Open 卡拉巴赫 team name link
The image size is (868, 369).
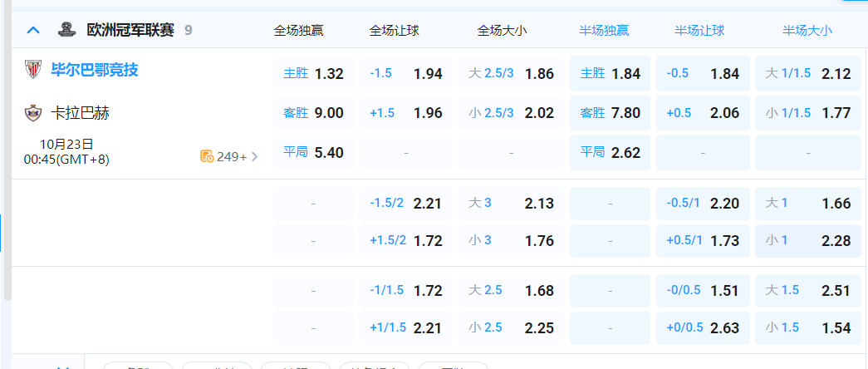point(83,112)
